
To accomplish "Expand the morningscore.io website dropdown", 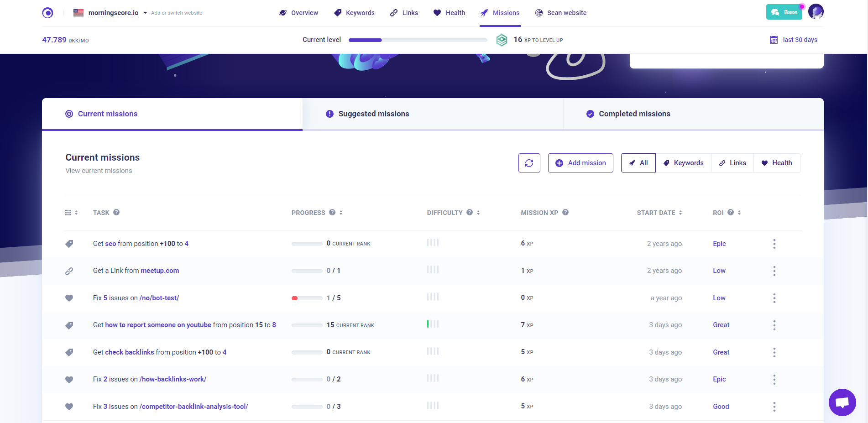I will [x=145, y=13].
